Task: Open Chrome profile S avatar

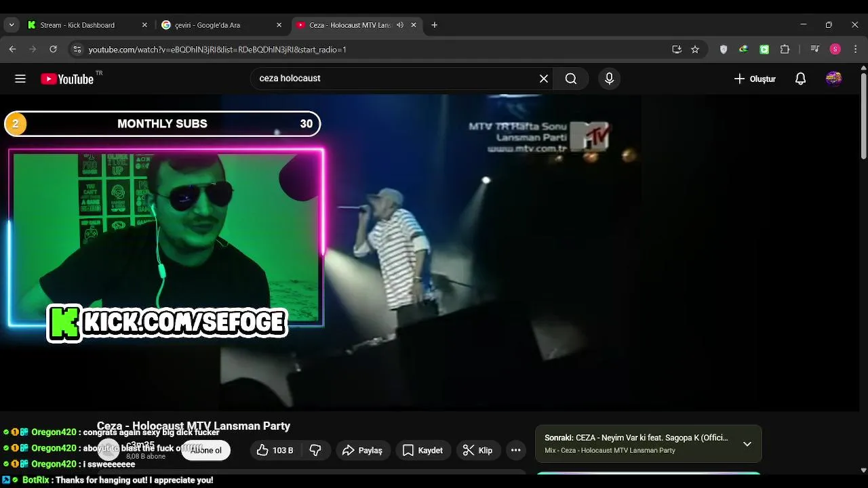Action: [x=835, y=49]
